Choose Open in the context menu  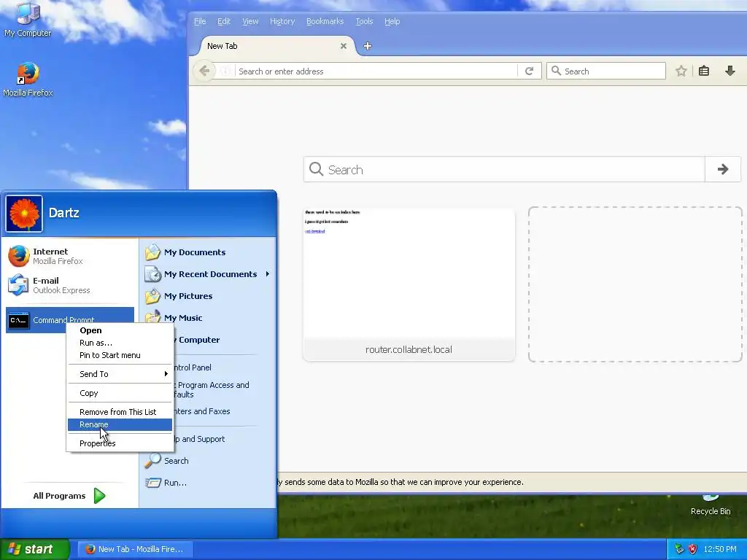coord(120,330)
